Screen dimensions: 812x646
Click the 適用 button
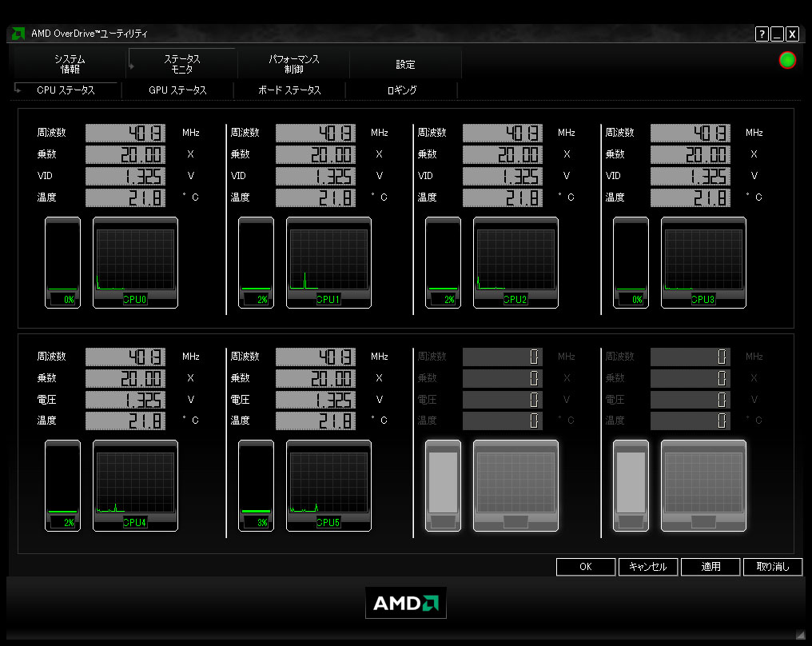click(710, 567)
